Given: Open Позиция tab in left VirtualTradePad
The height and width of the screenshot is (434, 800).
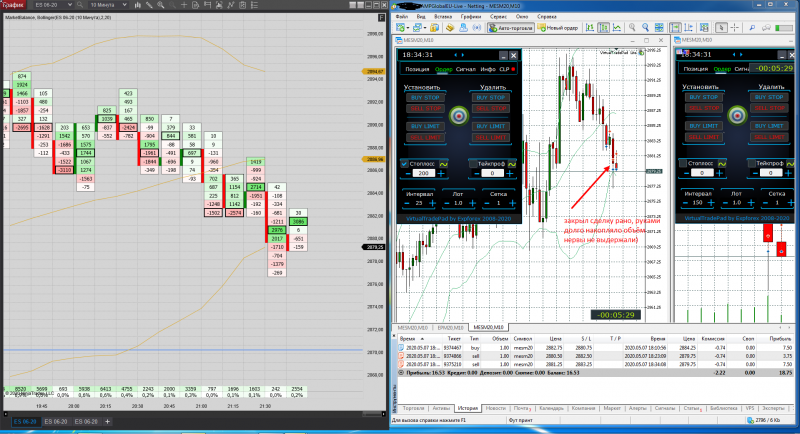Looking at the screenshot, I should point(417,69).
